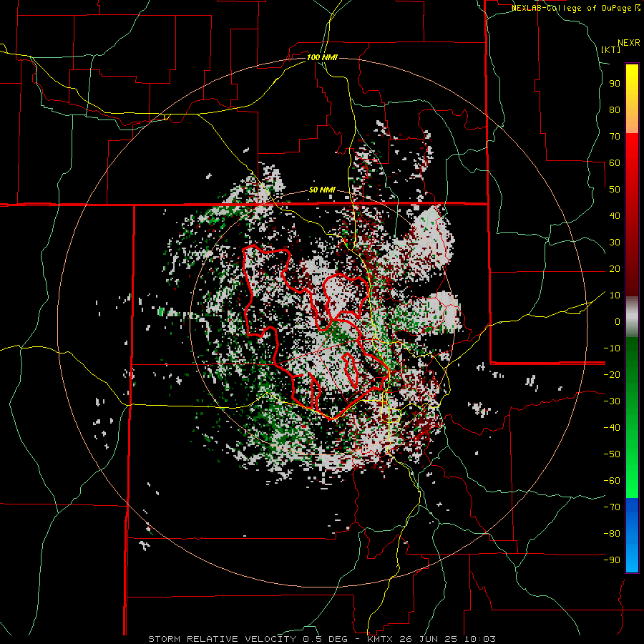This screenshot has width=644, height=644.
Task: Click the -30 value on velocity scale
Action: coord(612,401)
